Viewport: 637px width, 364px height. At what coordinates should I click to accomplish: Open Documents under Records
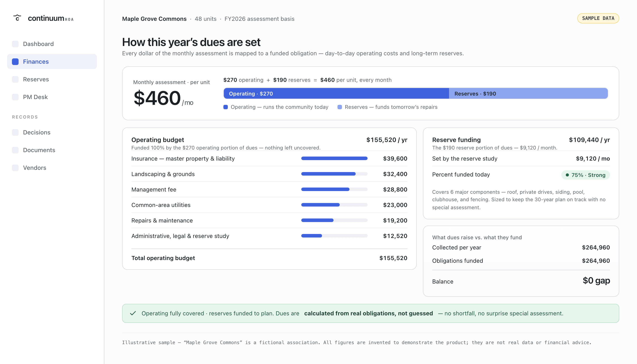tap(52, 150)
